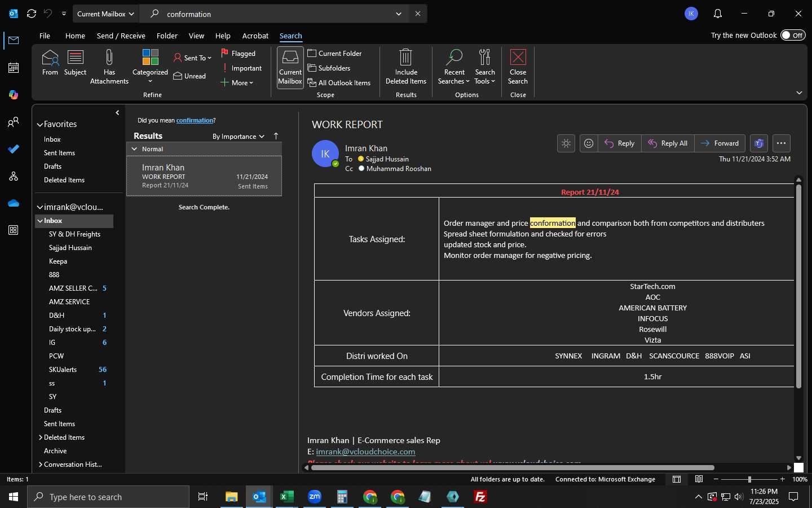Toggle Try the new Outlook switch
Viewport: 812px width, 508px height.
point(793,35)
